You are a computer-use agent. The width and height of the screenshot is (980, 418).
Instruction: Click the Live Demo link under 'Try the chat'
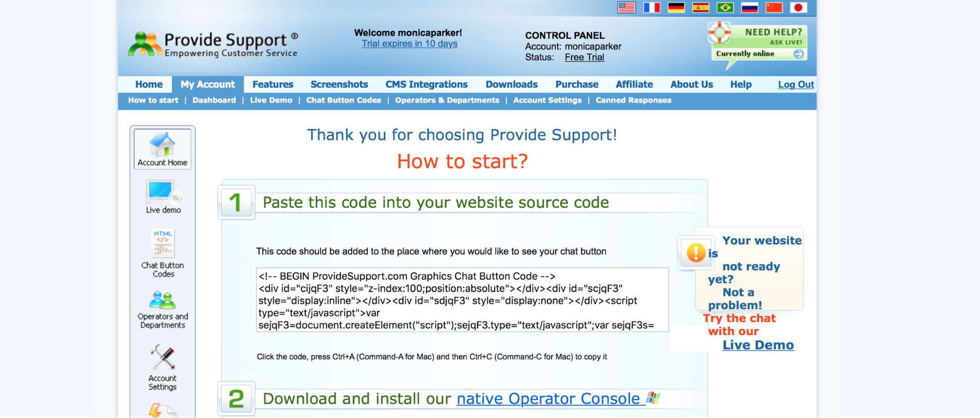point(758,345)
